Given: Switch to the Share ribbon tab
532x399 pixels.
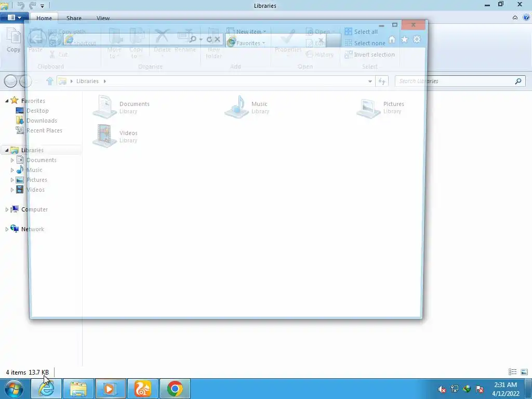Looking at the screenshot, I should pyautogui.click(x=74, y=18).
